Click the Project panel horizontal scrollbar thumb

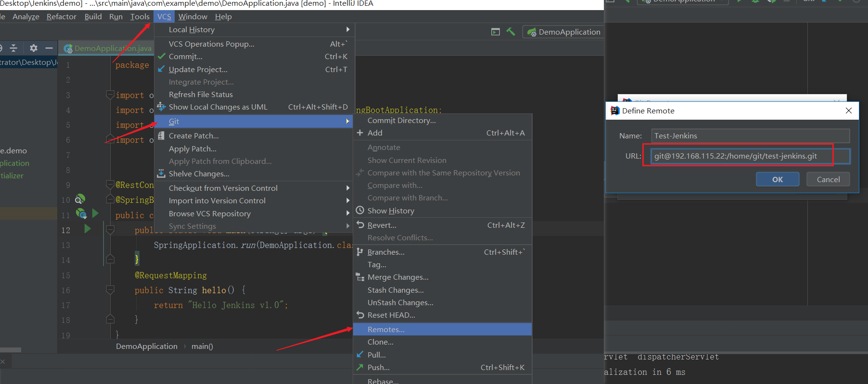[x=11, y=350]
